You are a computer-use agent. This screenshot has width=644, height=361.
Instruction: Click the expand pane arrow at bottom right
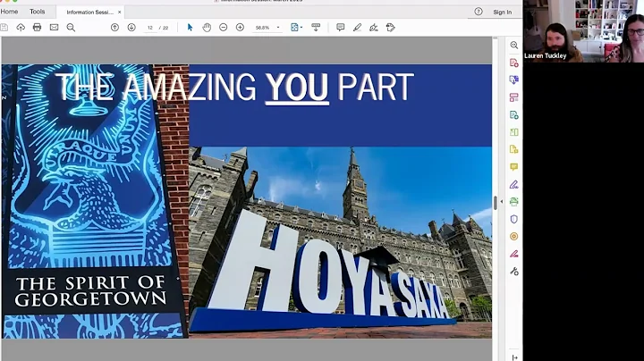[x=514, y=357]
